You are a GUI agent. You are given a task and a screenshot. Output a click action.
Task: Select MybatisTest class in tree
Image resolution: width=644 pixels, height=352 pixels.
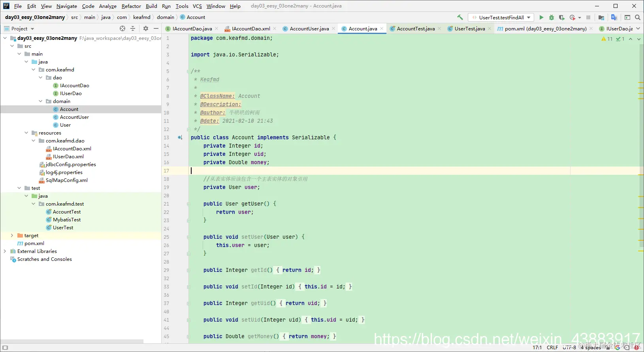tap(67, 220)
